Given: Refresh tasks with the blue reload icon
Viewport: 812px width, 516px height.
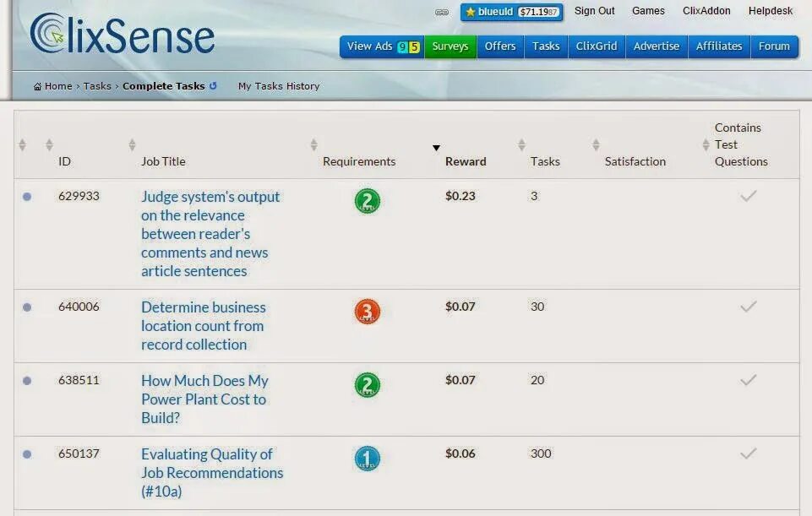Looking at the screenshot, I should [x=213, y=86].
